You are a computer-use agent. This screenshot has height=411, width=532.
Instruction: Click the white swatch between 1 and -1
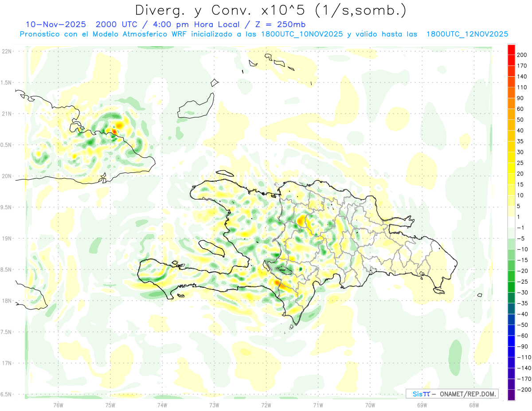point(511,223)
